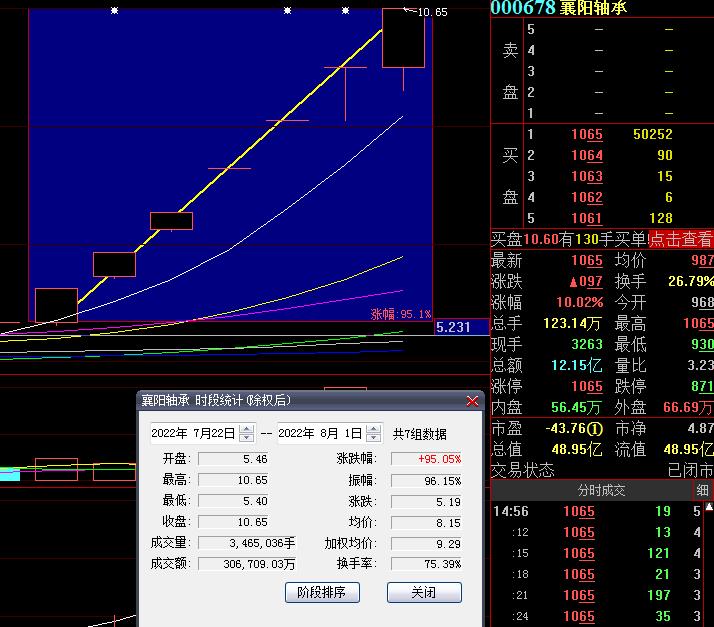714x627 pixels.
Task: Click the buy level 1 price 1065
Action: pyautogui.click(x=586, y=135)
